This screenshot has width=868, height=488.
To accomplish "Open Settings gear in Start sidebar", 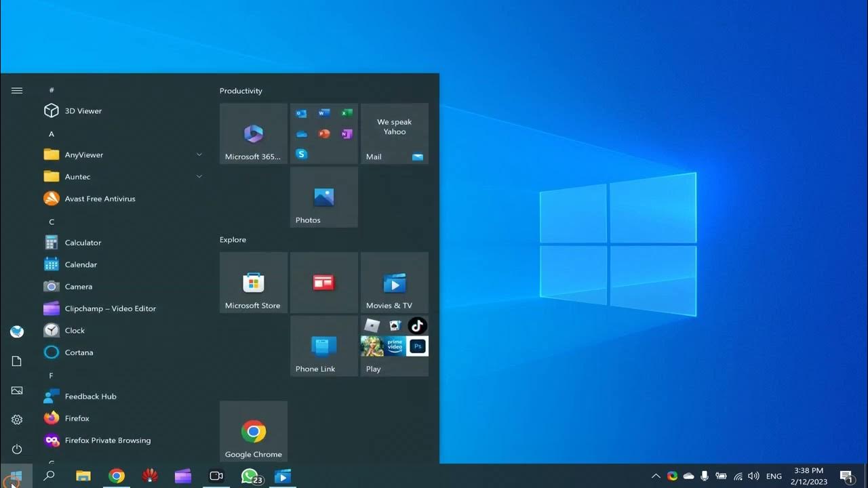I will pos(17,420).
